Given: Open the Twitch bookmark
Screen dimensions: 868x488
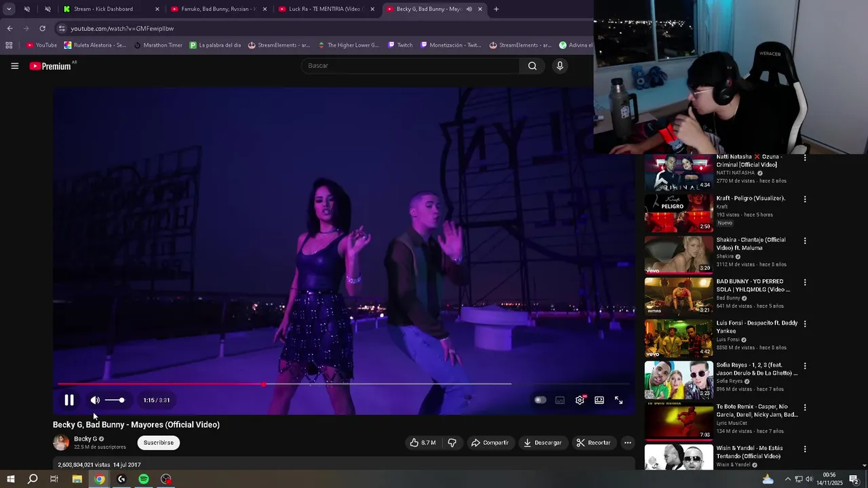Looking at the screenshot, I should [x=400, y=45].
